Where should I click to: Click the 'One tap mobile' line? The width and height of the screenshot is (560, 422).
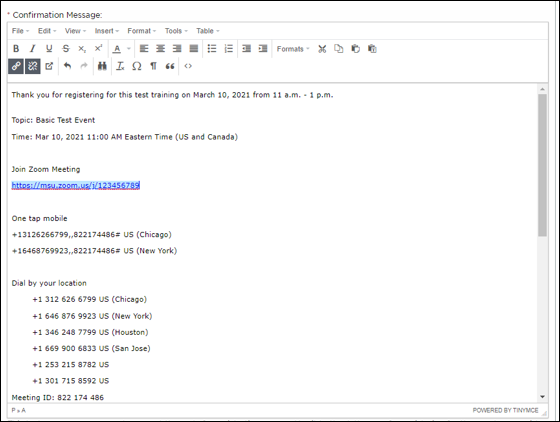39,218
